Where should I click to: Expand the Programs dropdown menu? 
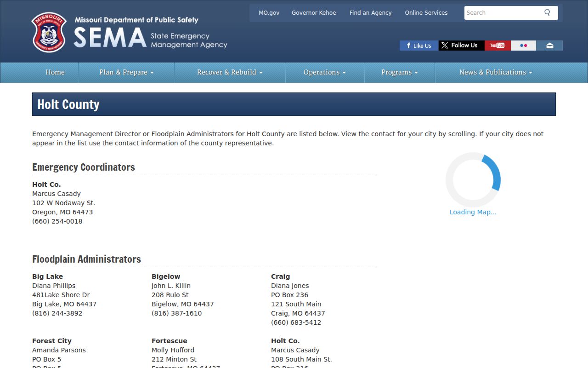click(400, 72)
